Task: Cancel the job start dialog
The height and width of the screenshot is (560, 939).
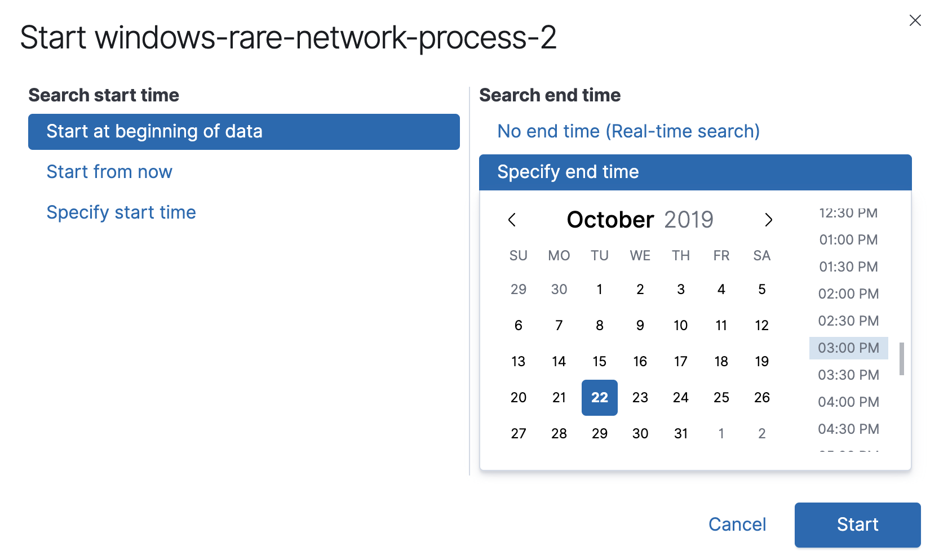Action: pyautogui.click(x=737, y=525)
